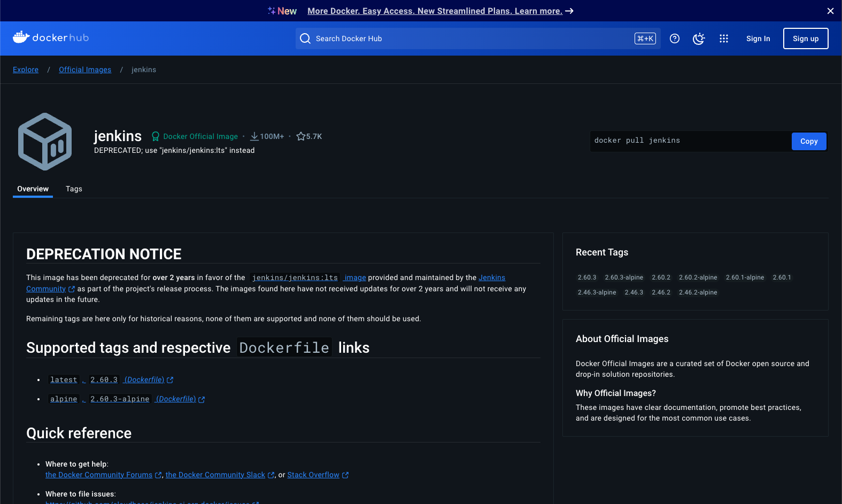Click the star icon showing 5.7K
The height and width of the screenshot is (504, 842).
301,136
